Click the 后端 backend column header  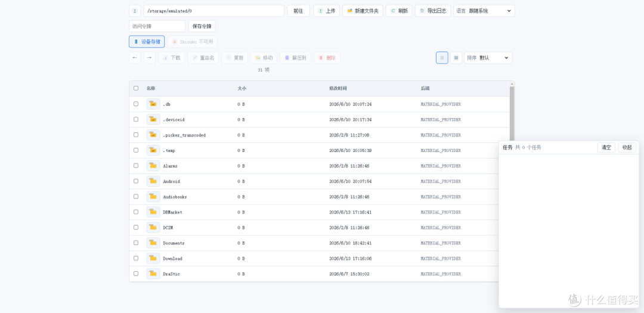click(x=425, y=88)
